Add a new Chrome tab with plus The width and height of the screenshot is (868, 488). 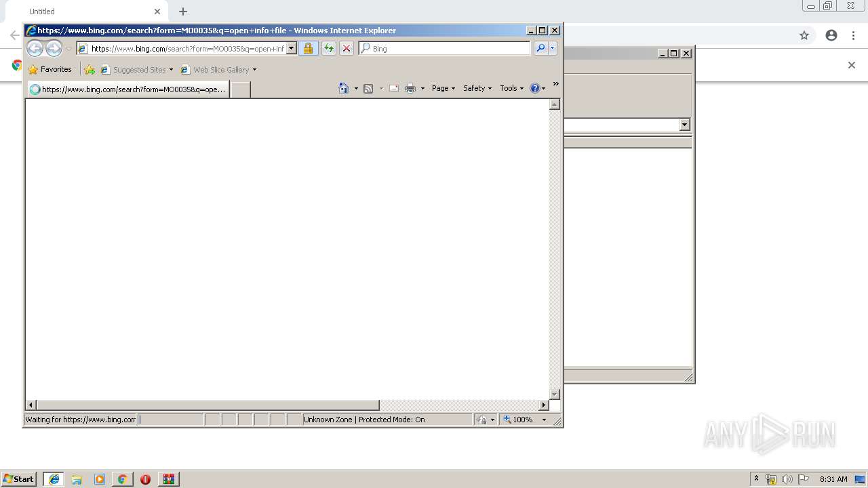click(183, 12)
